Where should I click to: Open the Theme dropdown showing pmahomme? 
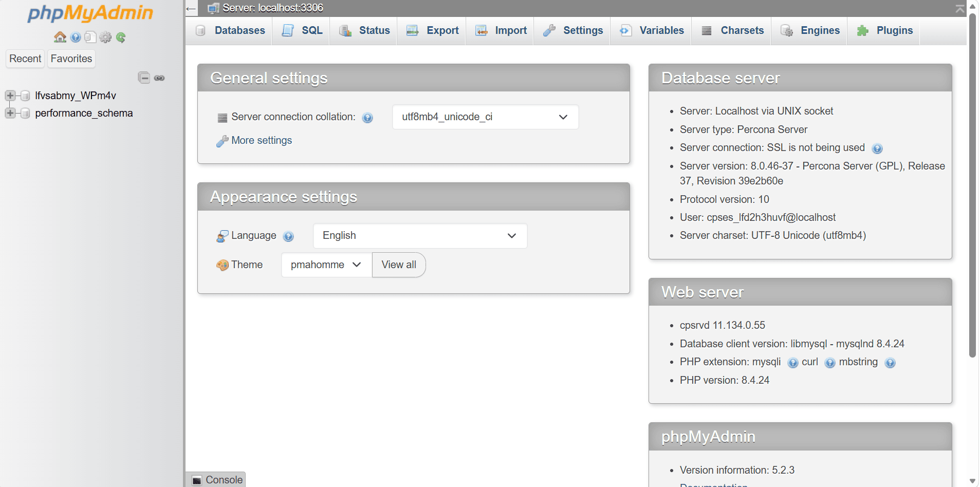(x=326, y=265)
